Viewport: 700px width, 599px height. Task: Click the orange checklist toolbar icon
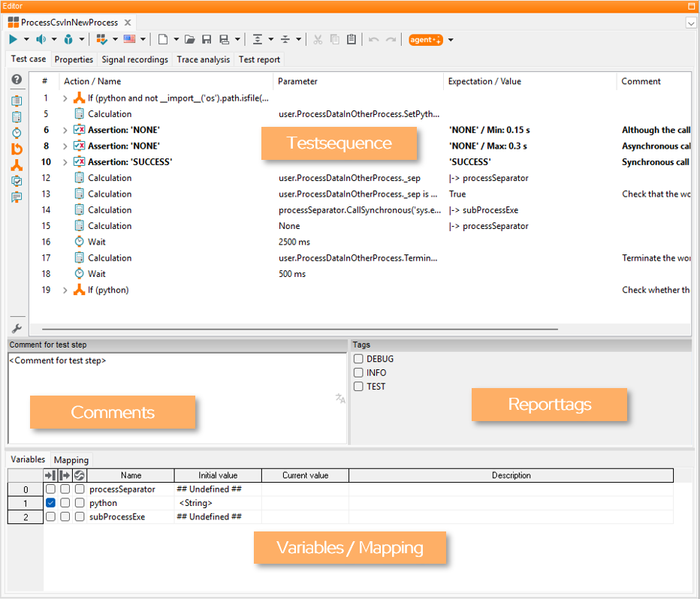click(102, 40)
